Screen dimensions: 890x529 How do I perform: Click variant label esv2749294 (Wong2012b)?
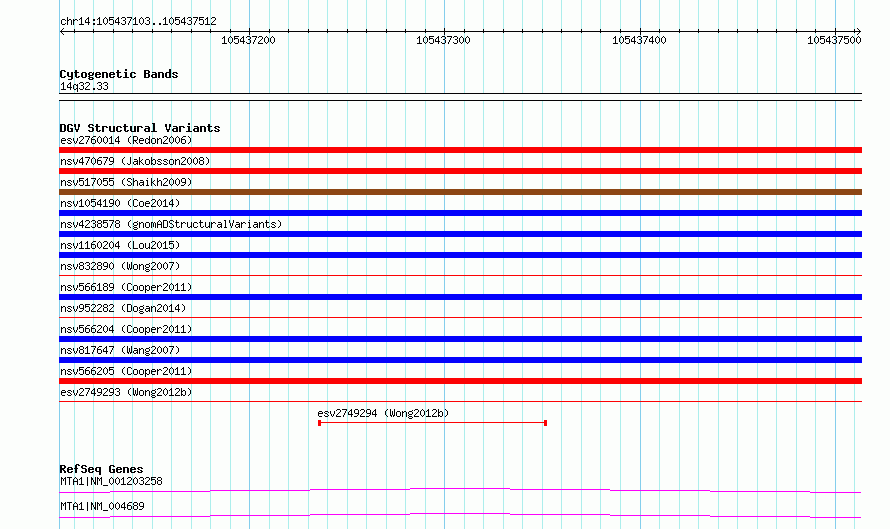(x=383, y=413)
